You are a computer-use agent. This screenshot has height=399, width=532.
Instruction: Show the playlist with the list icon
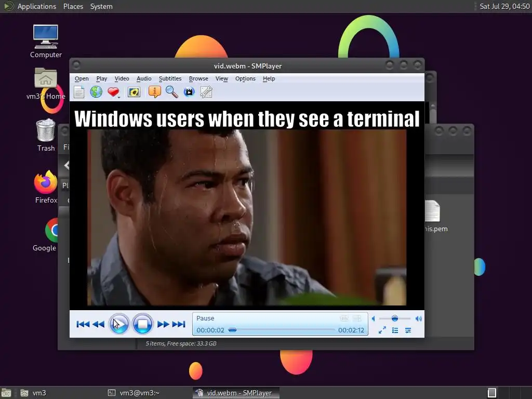point(395,330)
